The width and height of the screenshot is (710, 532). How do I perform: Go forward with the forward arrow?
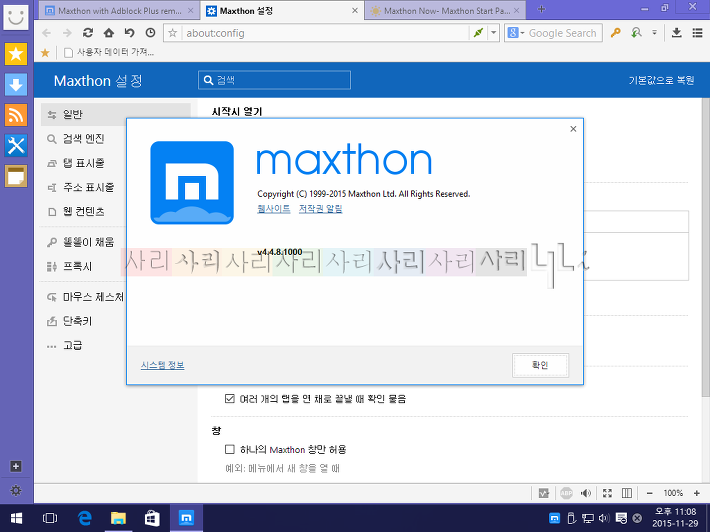coord(67,33)
